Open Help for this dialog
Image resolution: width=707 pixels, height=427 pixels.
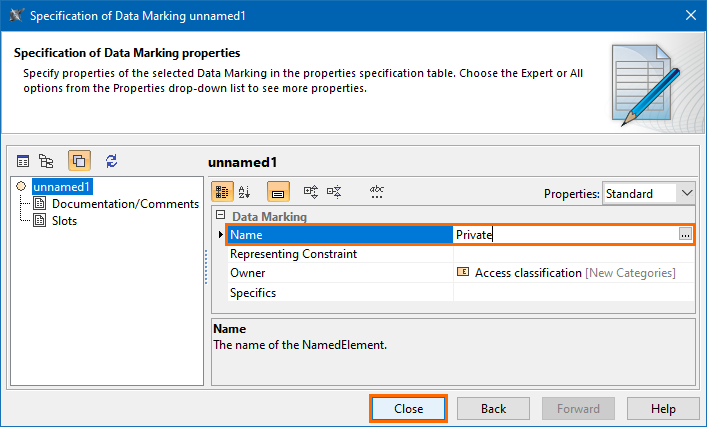[663, 409]
